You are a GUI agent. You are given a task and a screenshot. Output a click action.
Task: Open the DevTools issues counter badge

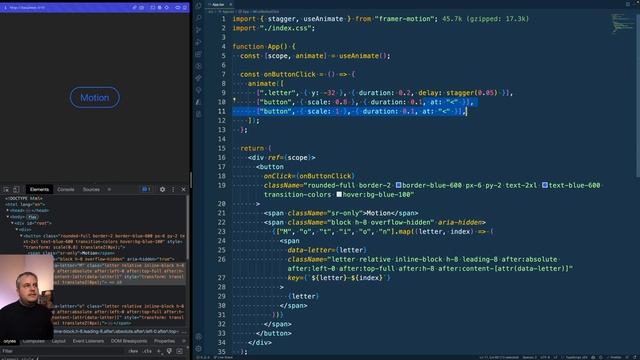point(146,189)
